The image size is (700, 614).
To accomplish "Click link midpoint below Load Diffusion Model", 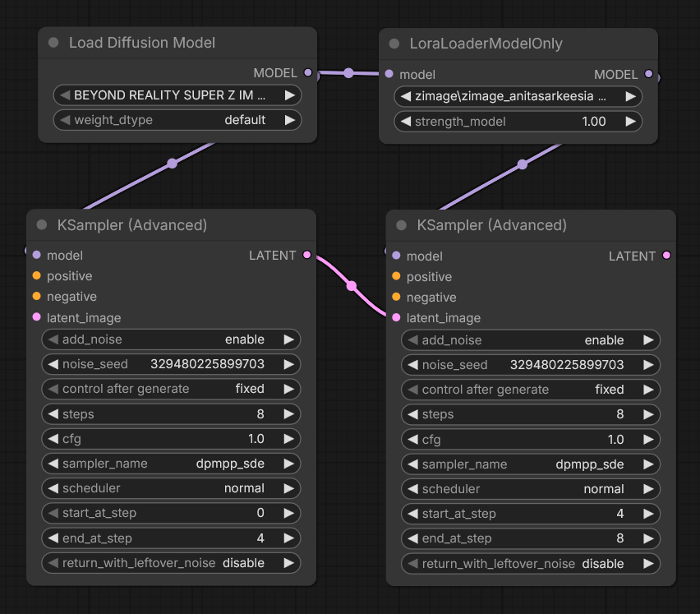I will pos(173,164).
